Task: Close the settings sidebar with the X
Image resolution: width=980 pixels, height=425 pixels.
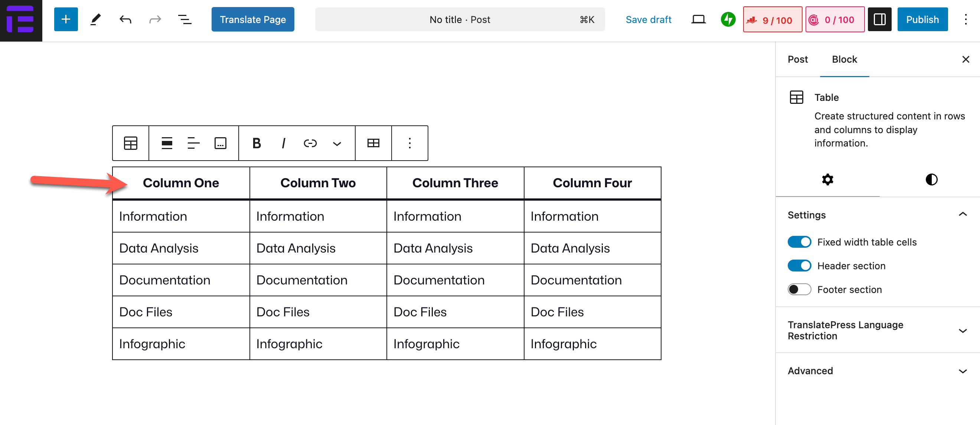Action: click(966, 59)
